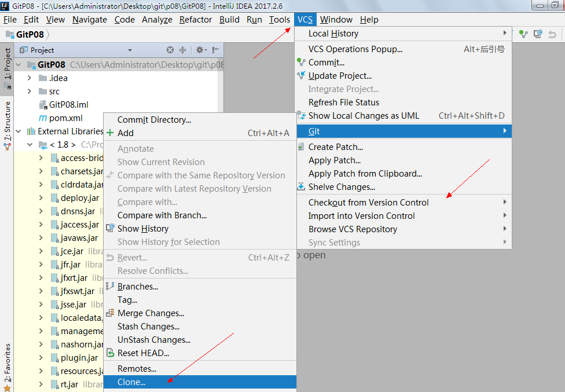This screenshot has width=565, height=392.
Task: Click the Collapse All icon in Project panel
Action: pyautogui.click(x=183, y=50)
